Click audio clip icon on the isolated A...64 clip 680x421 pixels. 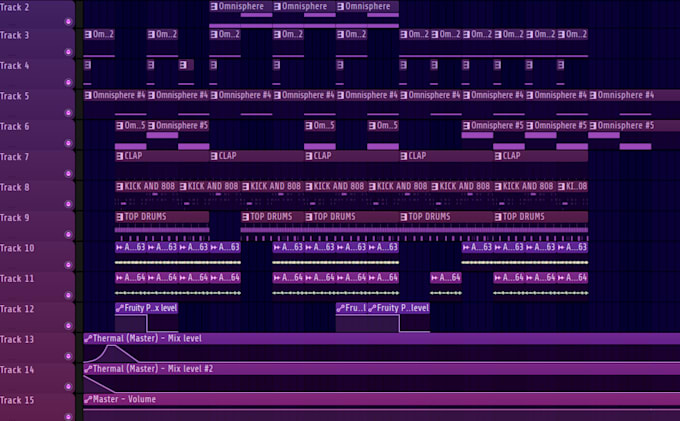point(435,277)
